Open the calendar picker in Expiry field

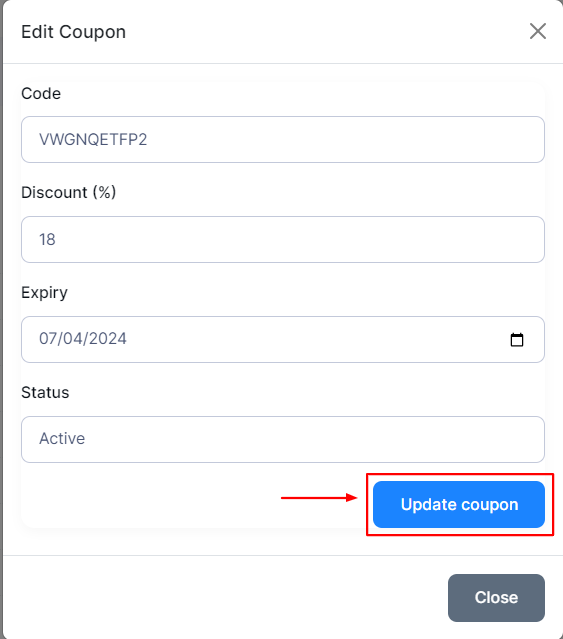517,339
